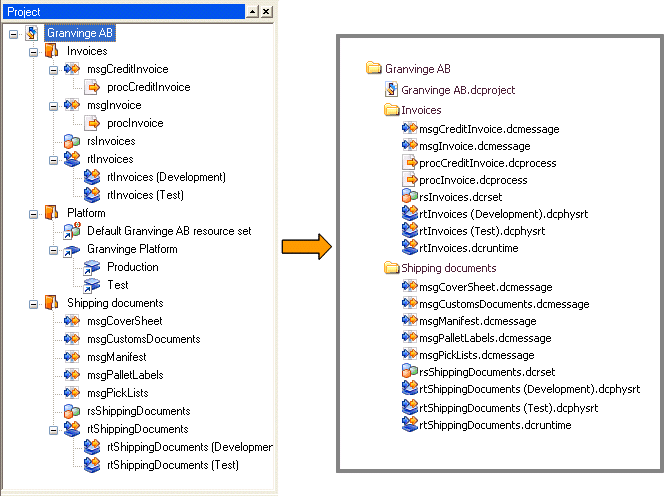Viewport: 664px width, 496px height.
Task: Collapse the Platform folder node
Action: [33, 213]
